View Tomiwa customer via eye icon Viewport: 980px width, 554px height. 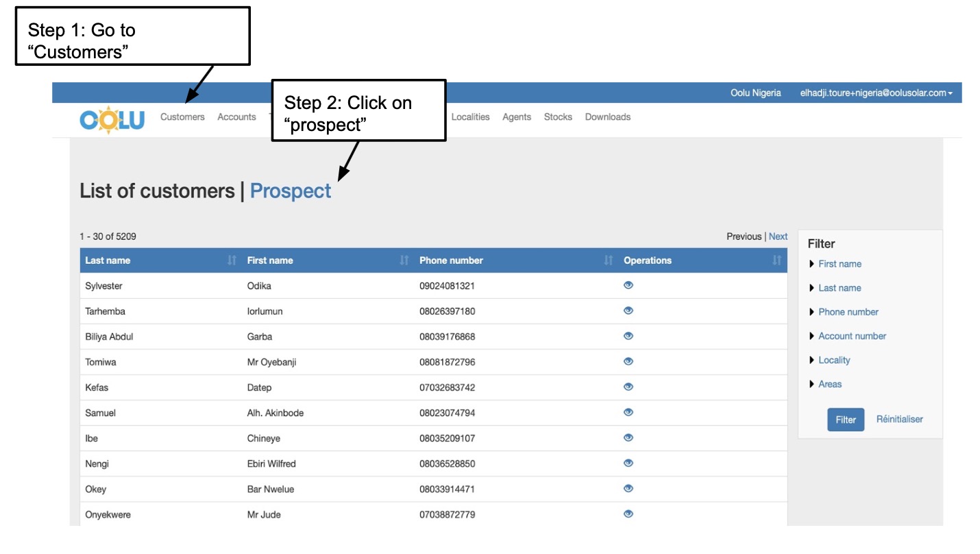pos(628,361)
